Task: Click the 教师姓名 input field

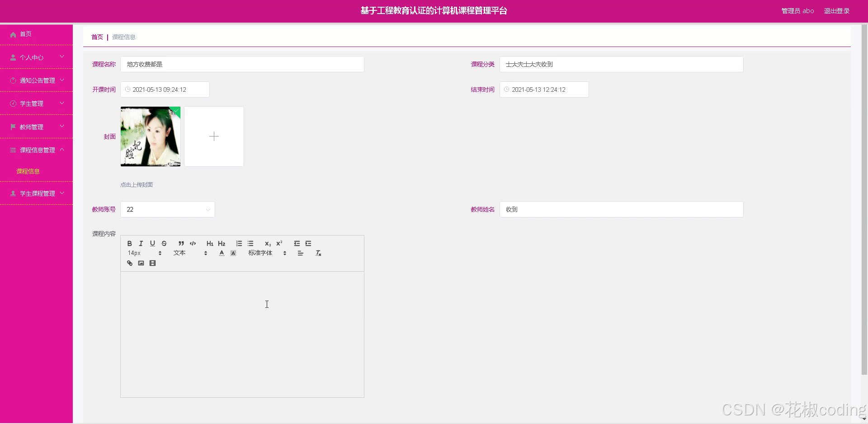Action: [x=621, y=209]
